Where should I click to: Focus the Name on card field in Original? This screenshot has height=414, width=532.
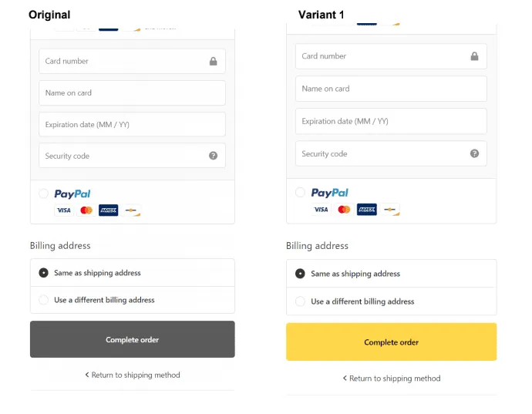[x=132, y=93]
